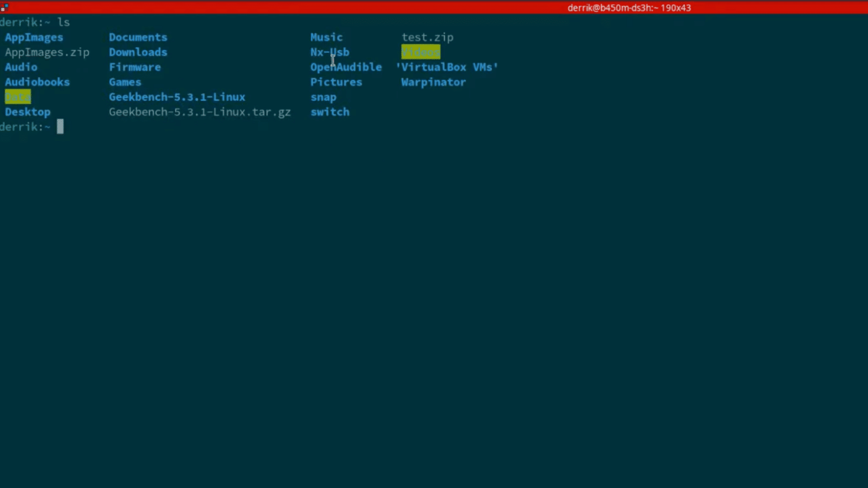Click the snap directory entry

click(323, 97)
